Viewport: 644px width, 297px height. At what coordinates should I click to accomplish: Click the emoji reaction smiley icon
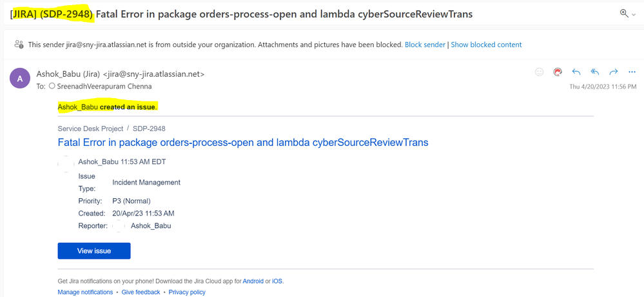[x=540, y=72]
